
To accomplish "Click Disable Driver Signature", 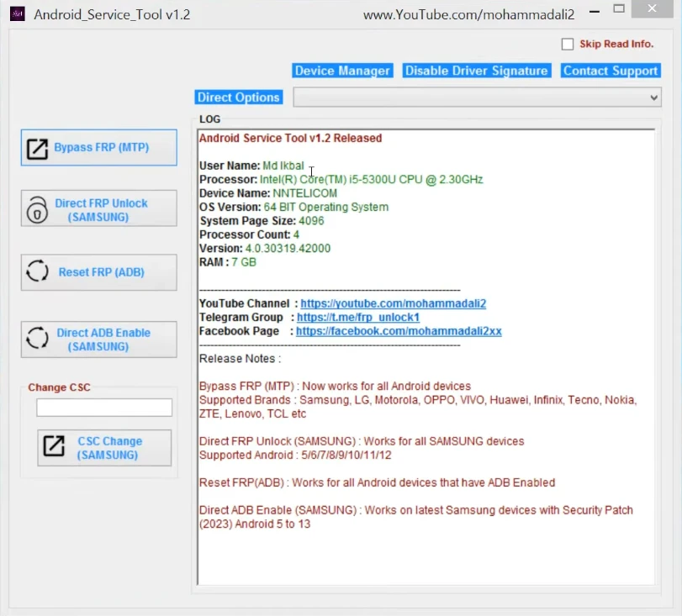I will point(476,71).
